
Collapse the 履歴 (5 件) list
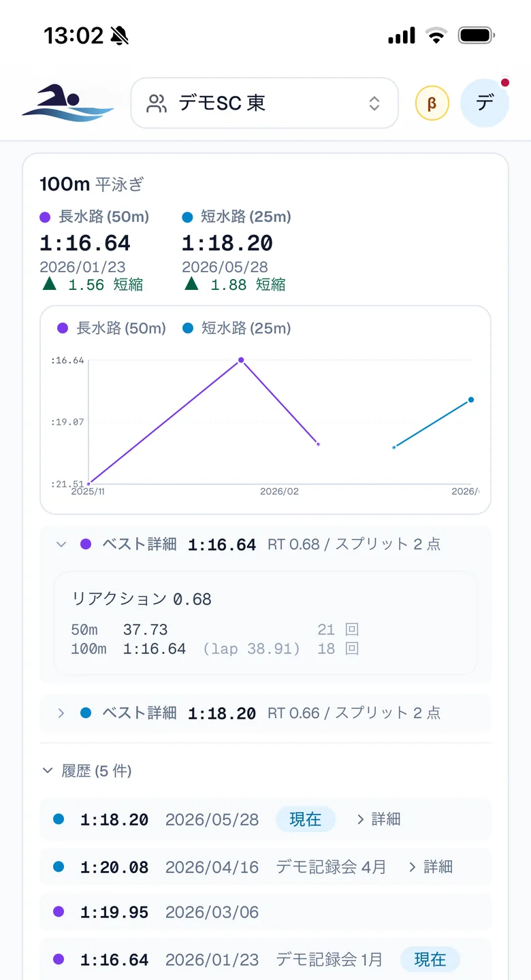tap(86, 770)
